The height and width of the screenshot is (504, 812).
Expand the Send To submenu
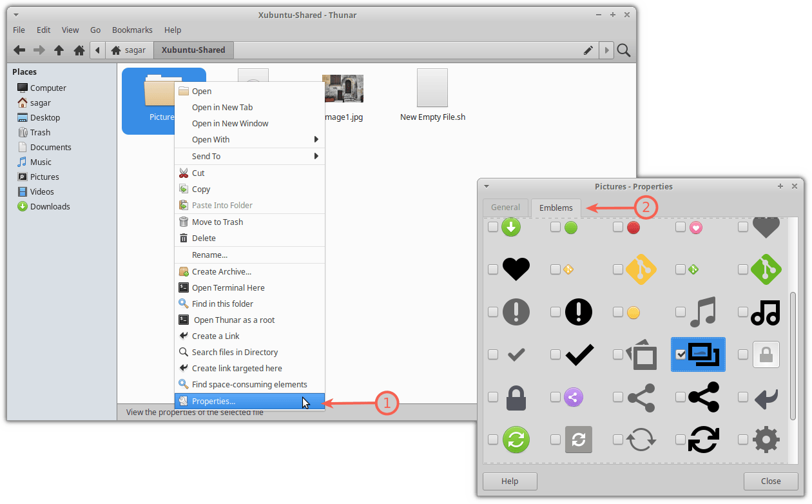click(x=249, y=156)
